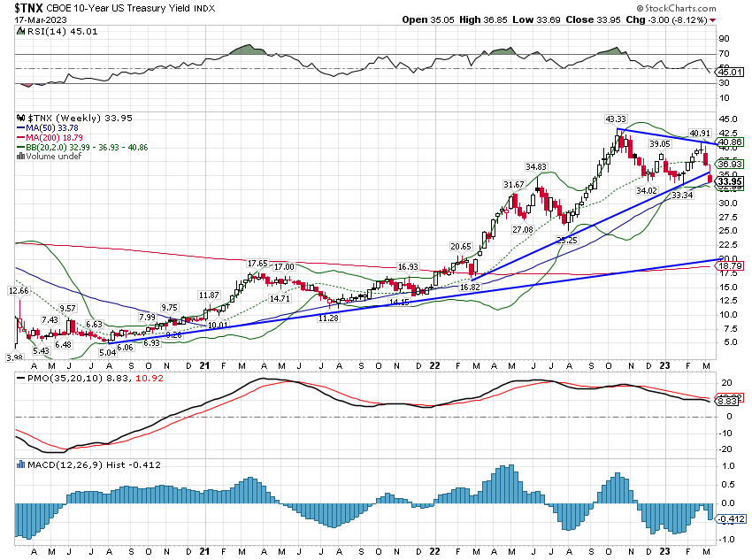Click the PMO 8.83 tag on right axis
752x560 pixels.
728,402
